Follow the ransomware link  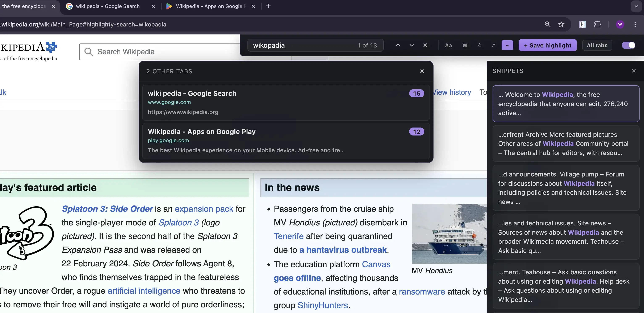[422, 292]
